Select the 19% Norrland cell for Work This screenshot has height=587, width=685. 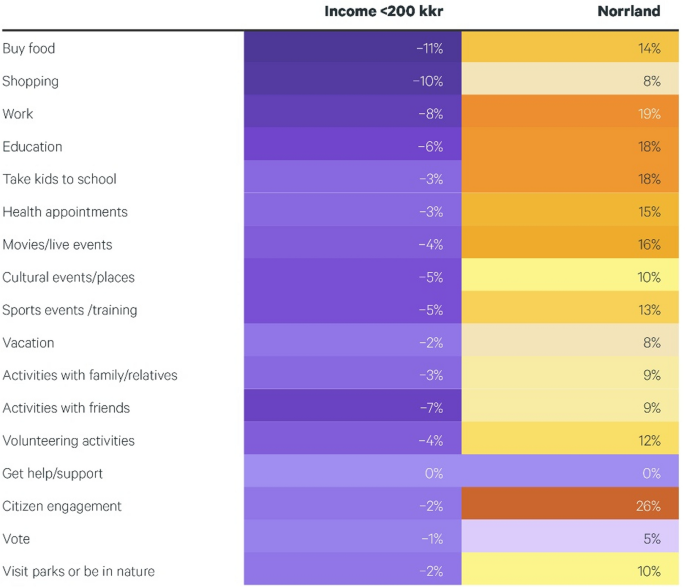coord(570,114)
